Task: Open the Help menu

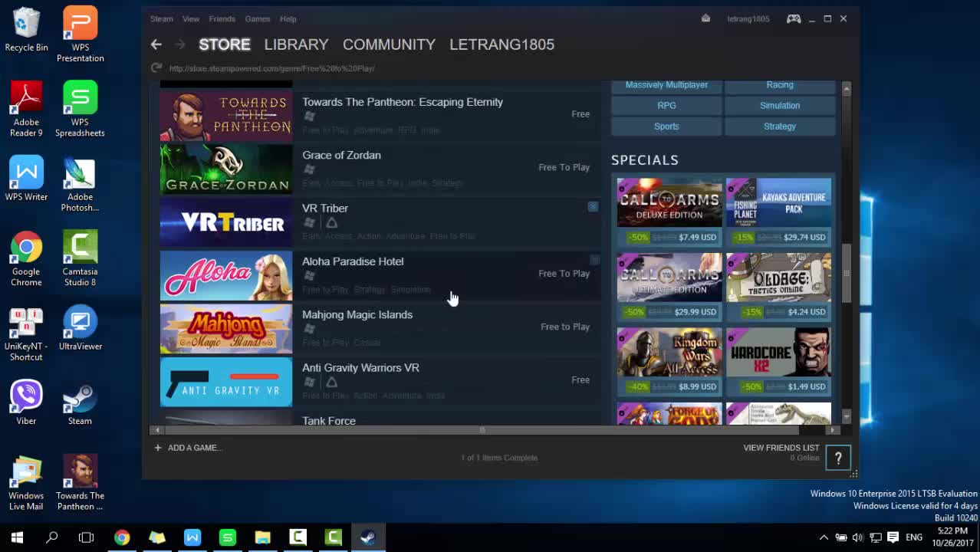Action: tap(288, 18)
